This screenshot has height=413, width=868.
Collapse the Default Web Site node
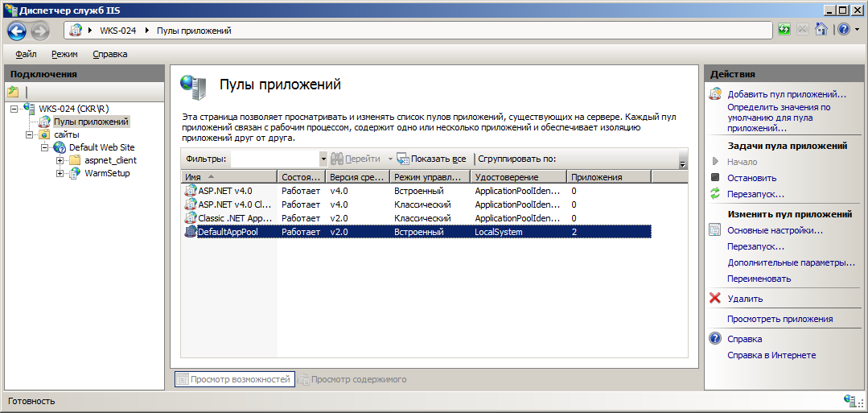45,147
